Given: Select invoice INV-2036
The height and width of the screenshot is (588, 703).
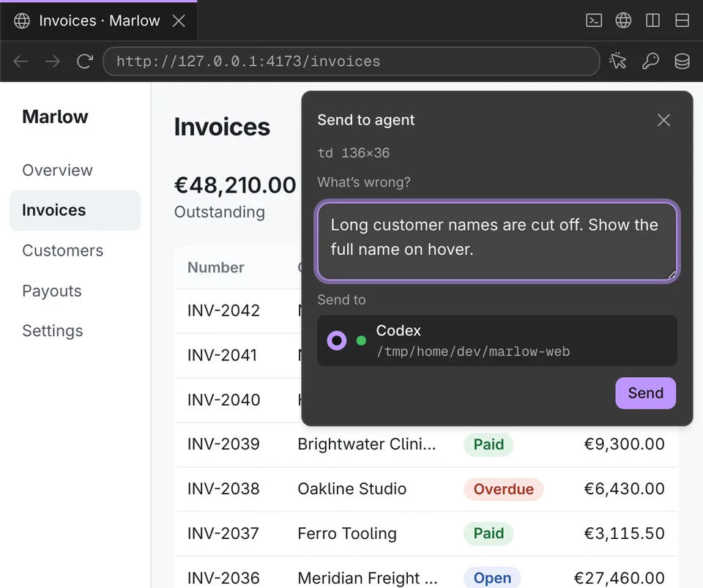Looking at the screenshot, I should pyautogui.click(x=223, y=578).
